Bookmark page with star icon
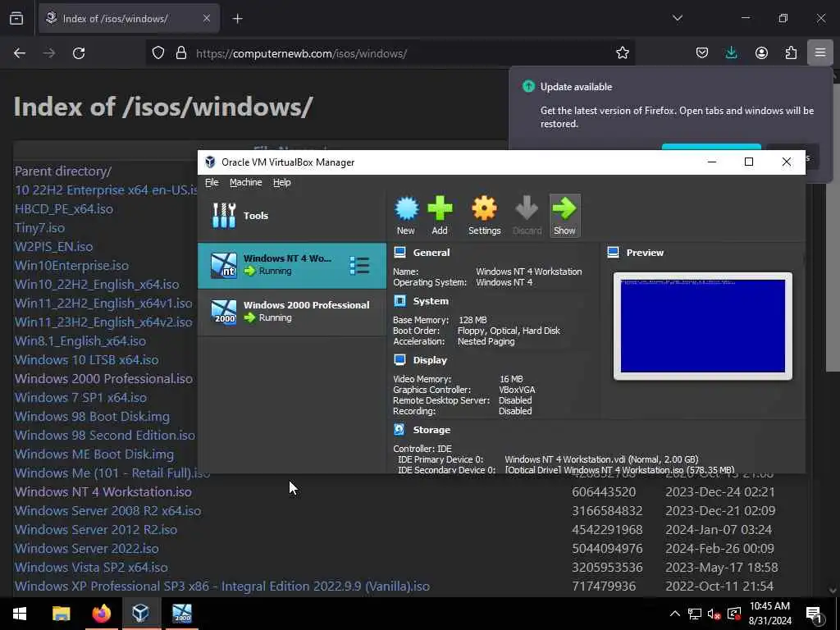 [x=622, y=53]
